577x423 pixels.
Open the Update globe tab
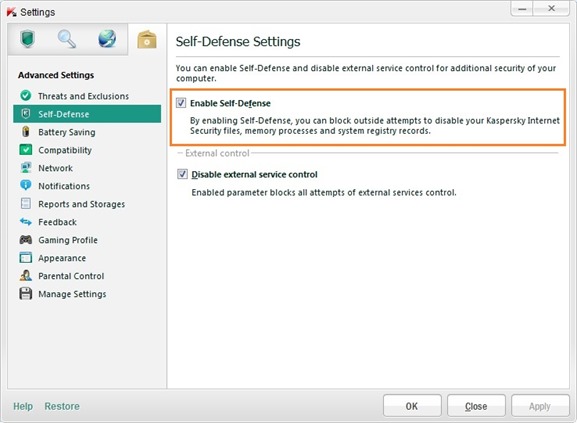point(107,39)
